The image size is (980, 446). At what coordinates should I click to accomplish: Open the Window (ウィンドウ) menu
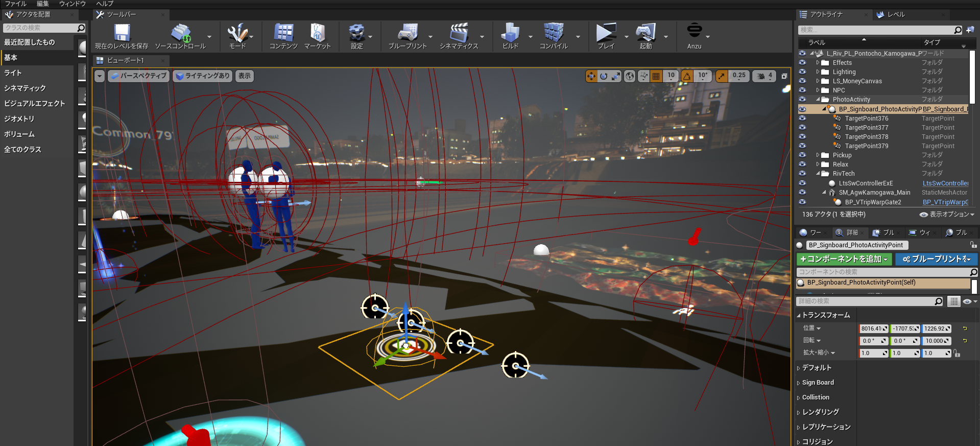pyautogui.click(x=72, y=4)
